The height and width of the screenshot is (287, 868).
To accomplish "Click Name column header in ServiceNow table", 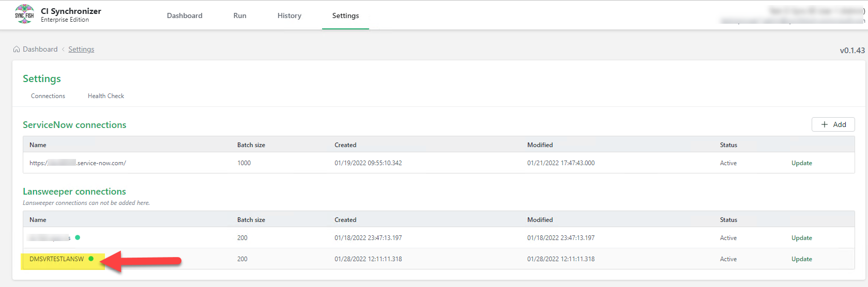I will point(38,145).
